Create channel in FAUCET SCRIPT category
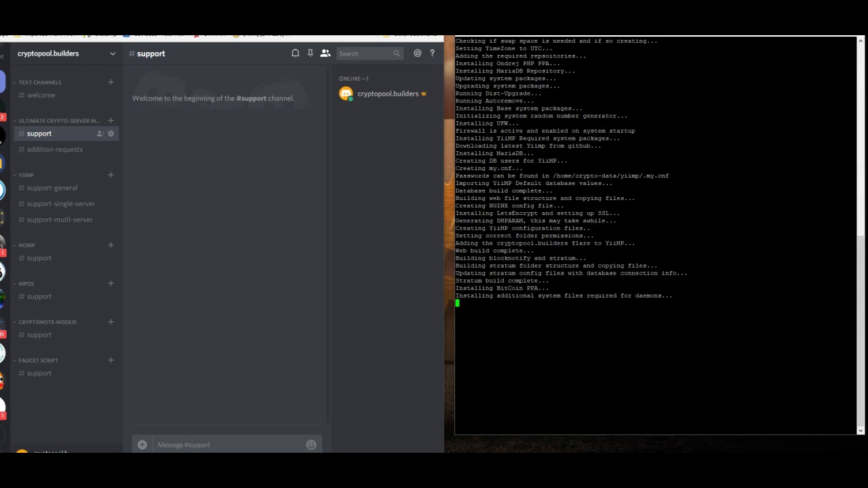Viewport: 868px width, 488px height. pyautogui.click(x=111, y=360)
